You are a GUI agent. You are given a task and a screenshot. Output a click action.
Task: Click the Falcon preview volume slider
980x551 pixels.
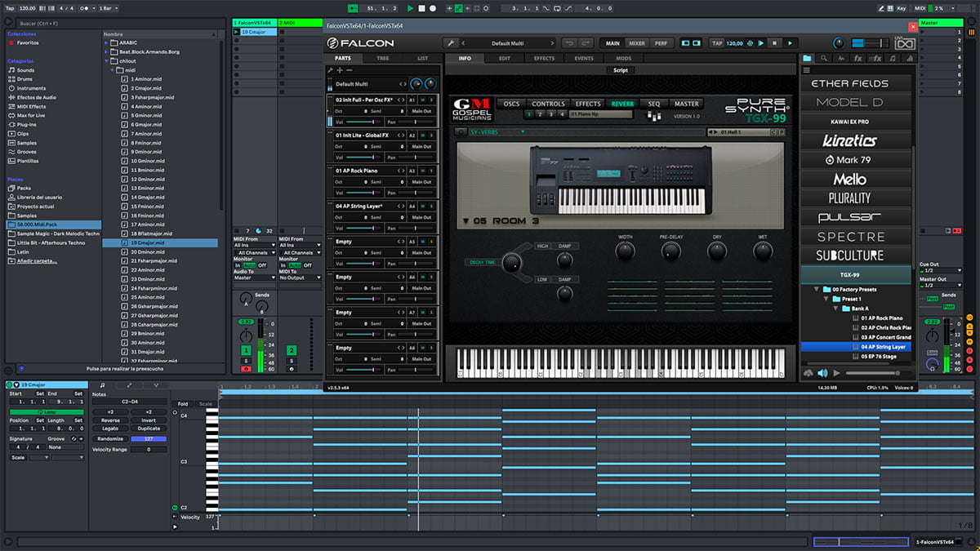877,373
